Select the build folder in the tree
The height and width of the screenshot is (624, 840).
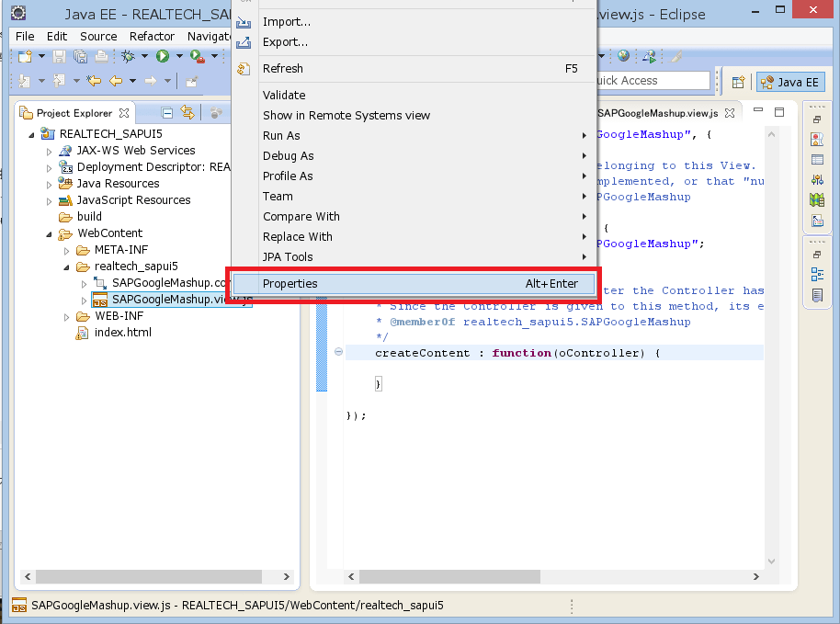point(89,216)
